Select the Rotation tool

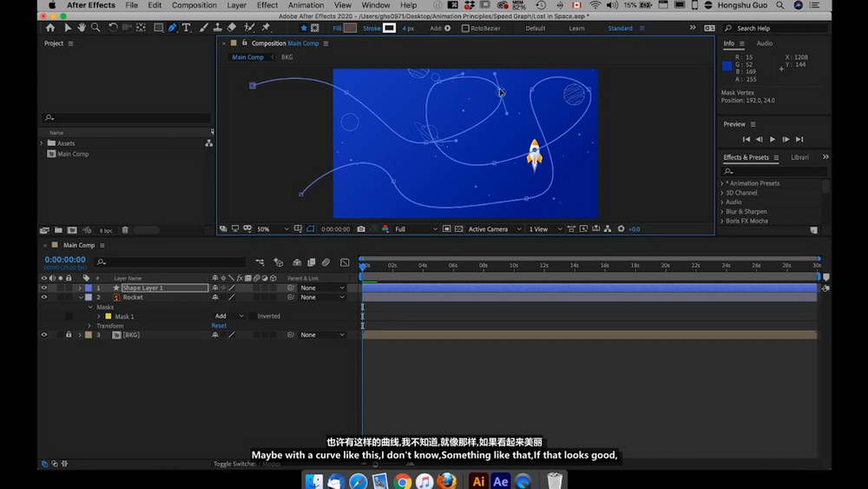pyautogui.click(x=113, y=28)
